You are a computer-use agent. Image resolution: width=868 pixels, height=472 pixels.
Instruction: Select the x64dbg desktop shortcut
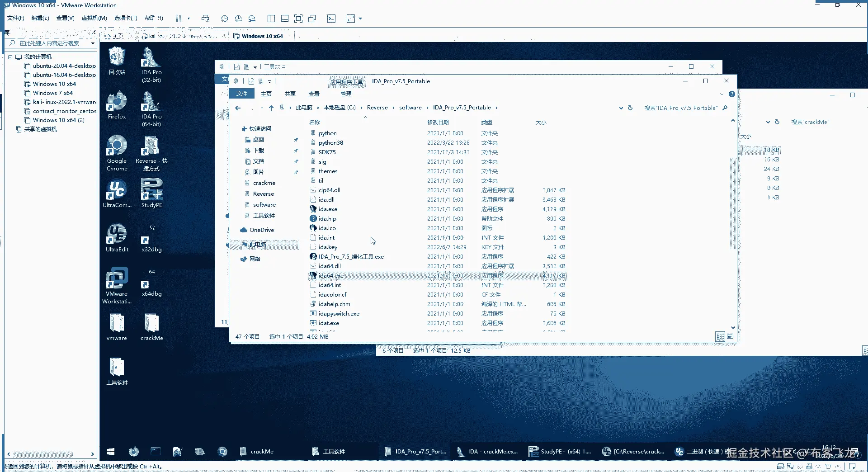click(x=151, y=282)
